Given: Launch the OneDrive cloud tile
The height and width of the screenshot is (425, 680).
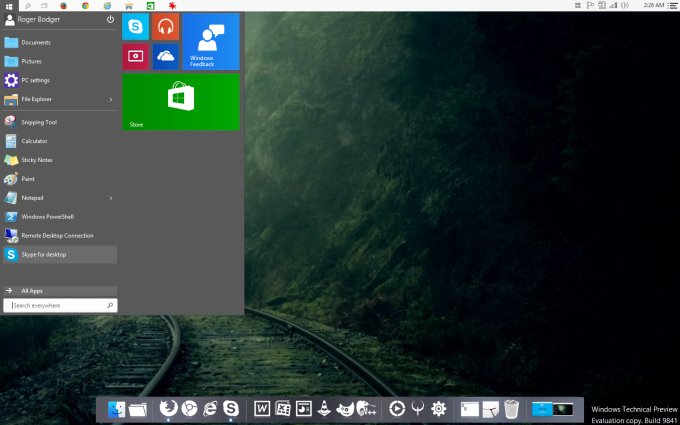Looking at the screenshot, I should pyautogui.click(x=166, y=57).
